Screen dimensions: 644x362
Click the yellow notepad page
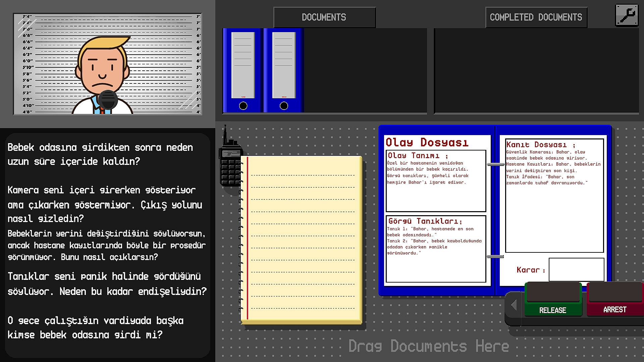301,240
